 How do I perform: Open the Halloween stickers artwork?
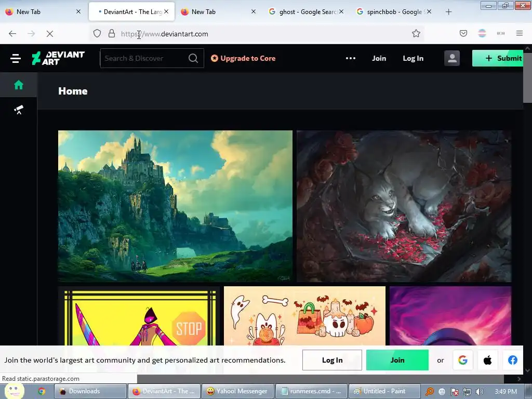(x=304, y=316)
